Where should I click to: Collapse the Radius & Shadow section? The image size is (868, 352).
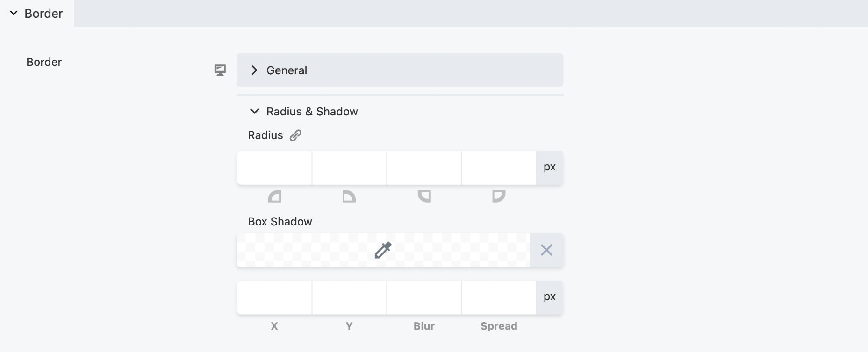coord(255,111)
